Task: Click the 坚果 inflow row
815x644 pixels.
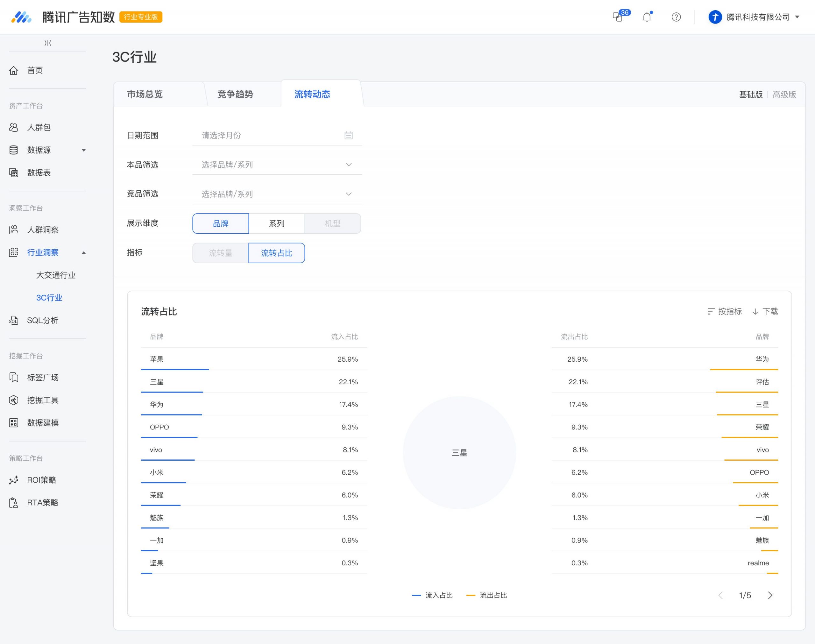Action: point(254,563)
